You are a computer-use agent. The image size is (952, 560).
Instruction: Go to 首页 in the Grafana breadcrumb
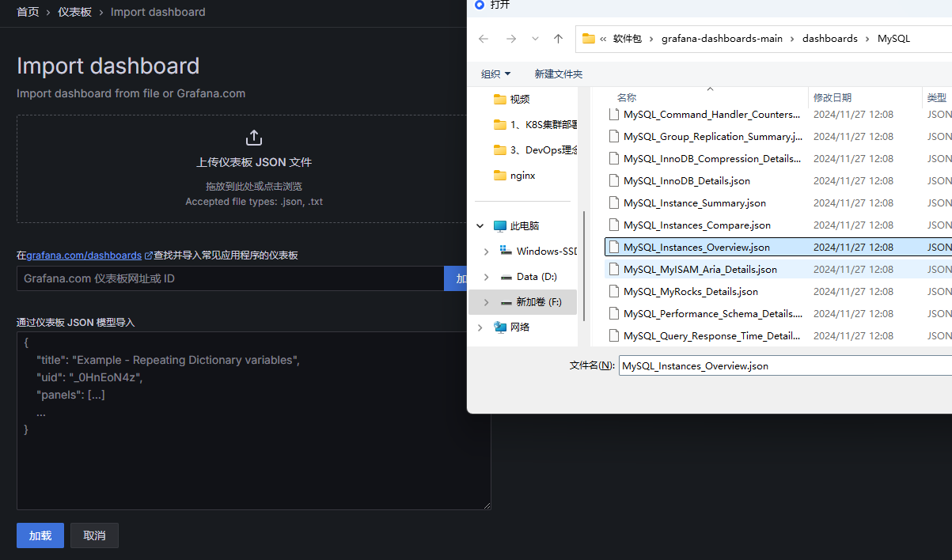[x=28, y=12]
